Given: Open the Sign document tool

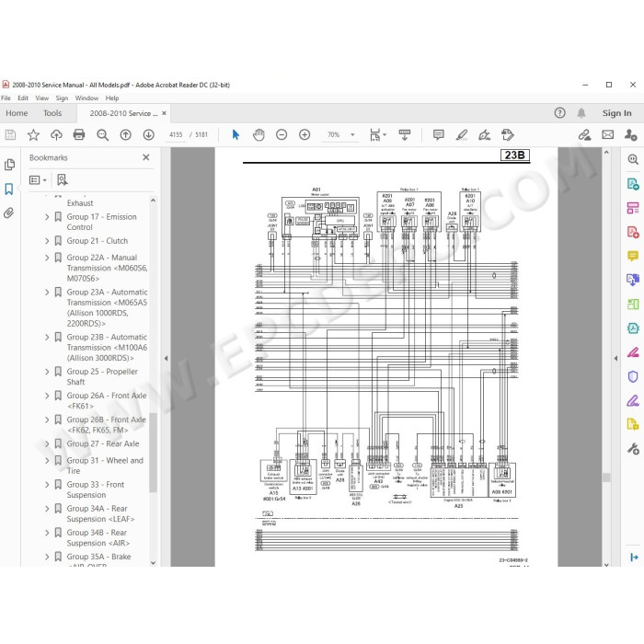Looking at the screenshot, I should 485,134.
